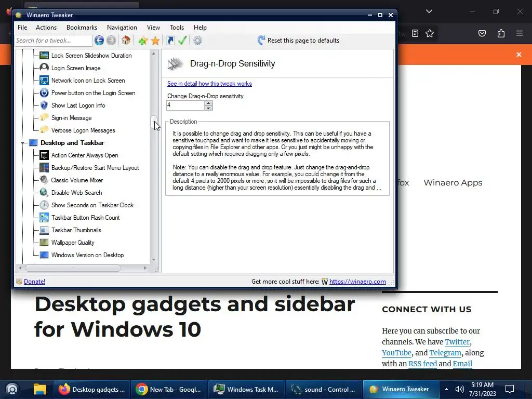Open the Tools menu
The image size is (532, 399).
point(177,28)
